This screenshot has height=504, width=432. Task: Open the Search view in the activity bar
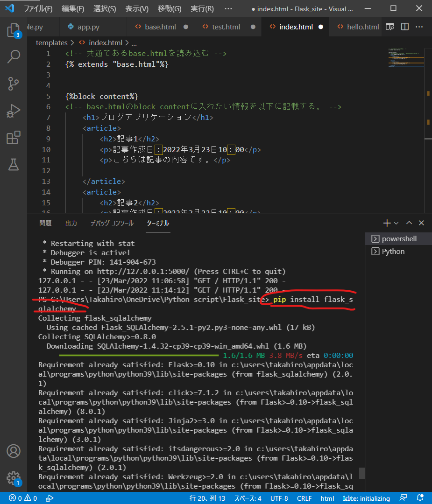point(14,56)
